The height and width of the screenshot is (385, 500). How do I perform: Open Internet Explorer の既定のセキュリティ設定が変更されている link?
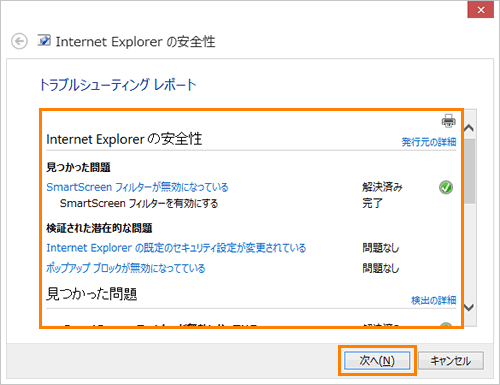[176, 248]
